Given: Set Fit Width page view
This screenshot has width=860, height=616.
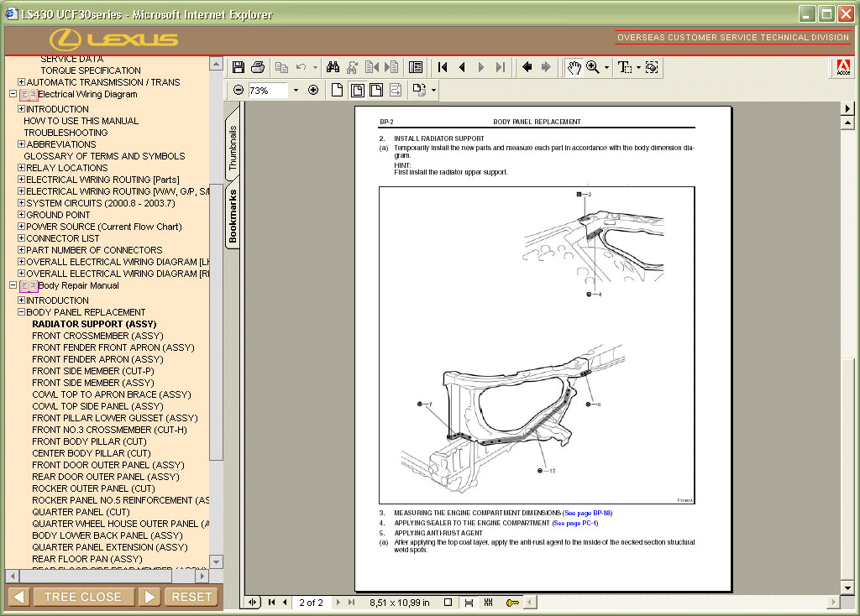Looking at the screenshot, I should 376,90.
